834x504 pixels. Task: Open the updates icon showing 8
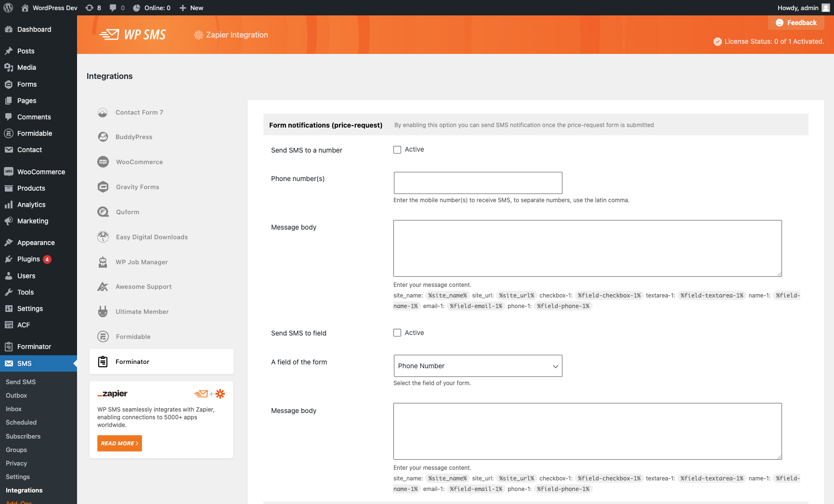pyautogui.click(x=90, y=8)
